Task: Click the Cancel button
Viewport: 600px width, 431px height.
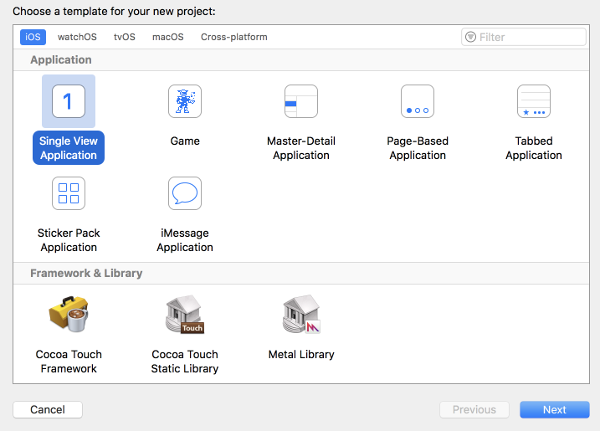Action: (47, 410)
